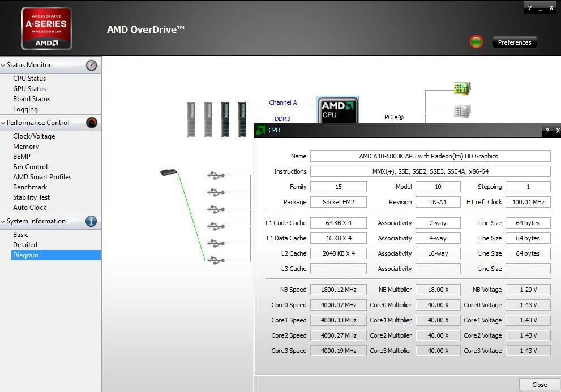Click the CPU Name field

(x=430, y=156)
